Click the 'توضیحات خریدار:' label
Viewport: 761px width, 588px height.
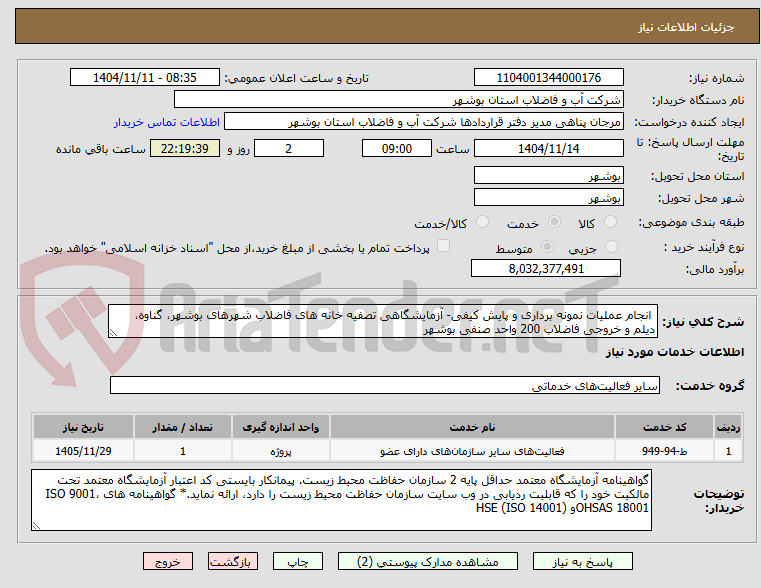click(719, 501)
